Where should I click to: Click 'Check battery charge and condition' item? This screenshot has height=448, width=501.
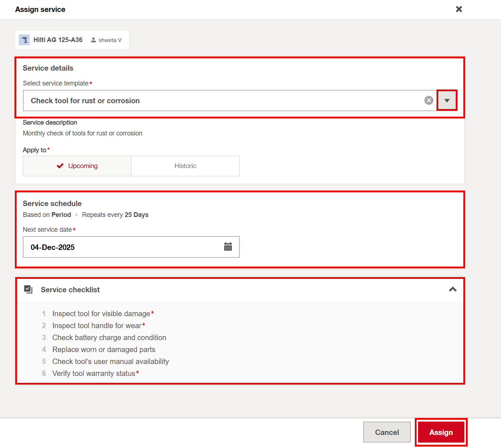coord(109,338)
